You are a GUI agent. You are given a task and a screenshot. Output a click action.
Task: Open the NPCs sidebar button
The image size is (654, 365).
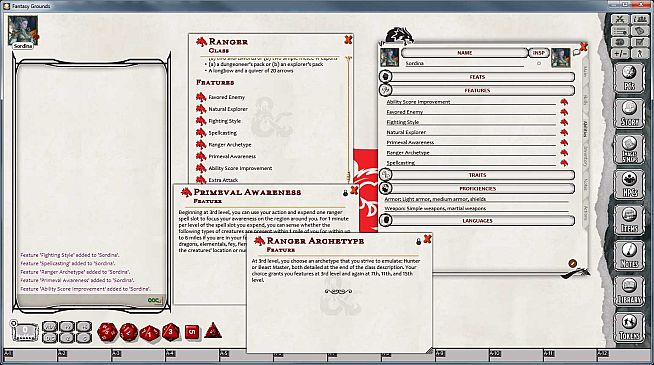point(629,184)
